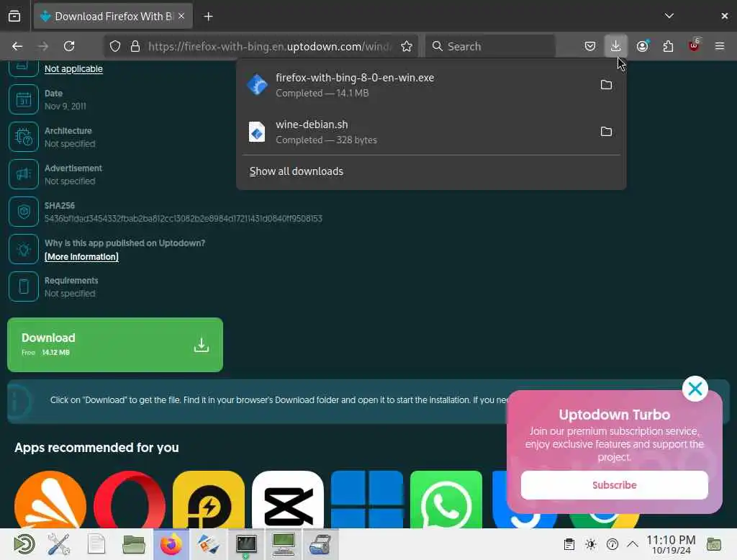The width and height of the screenshot is (737, 560).
Task: Open the Windows 11 recommended app
Action: (367, 500)
